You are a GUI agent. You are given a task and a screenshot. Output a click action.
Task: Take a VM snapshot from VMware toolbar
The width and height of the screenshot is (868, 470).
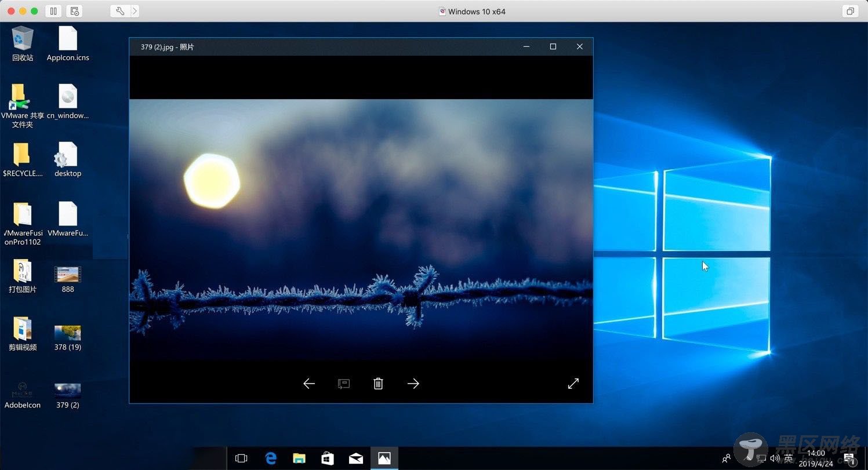point(74,11)
